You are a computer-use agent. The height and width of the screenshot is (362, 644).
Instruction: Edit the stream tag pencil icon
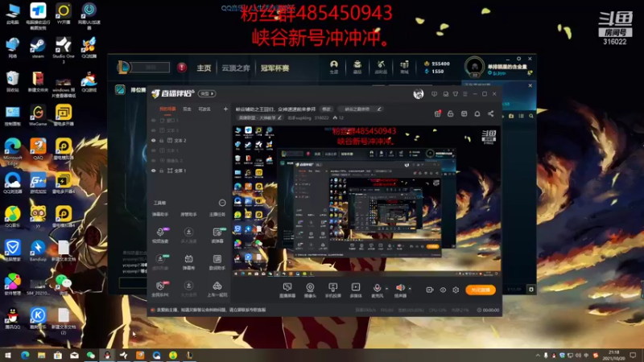379,109
